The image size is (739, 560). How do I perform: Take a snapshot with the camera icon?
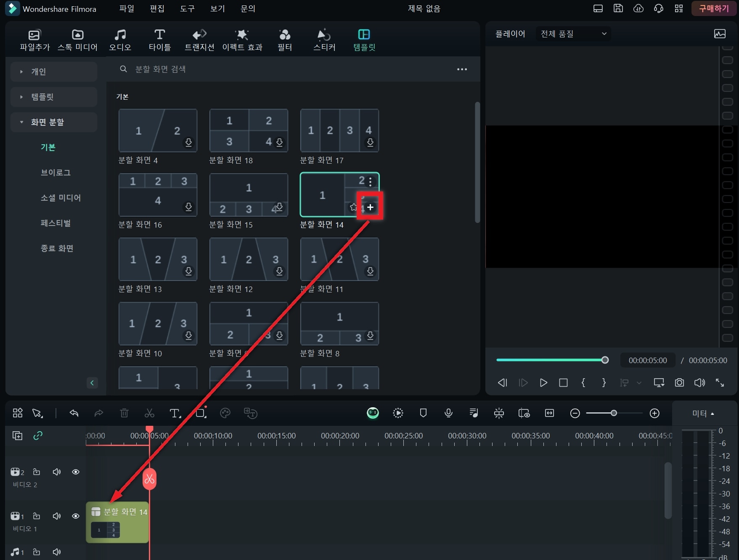[x=679, y=382]
